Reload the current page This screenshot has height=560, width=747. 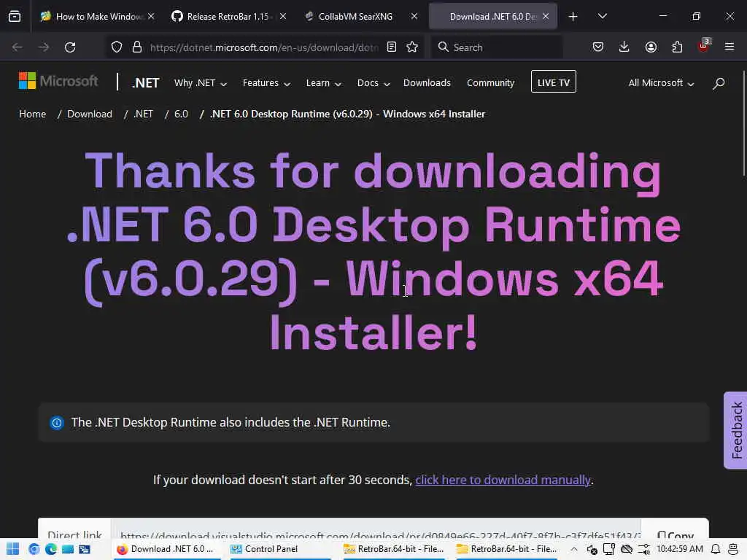coord(70,47)
